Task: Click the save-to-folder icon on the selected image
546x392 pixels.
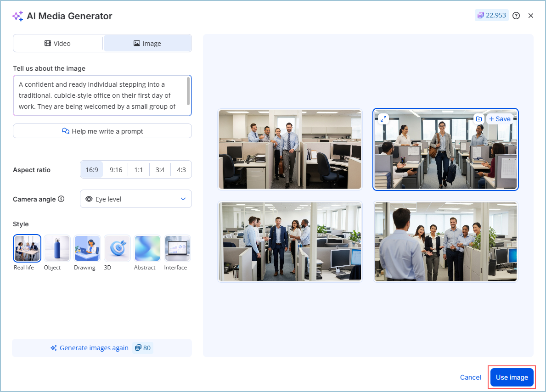Action: coord(478,119)
